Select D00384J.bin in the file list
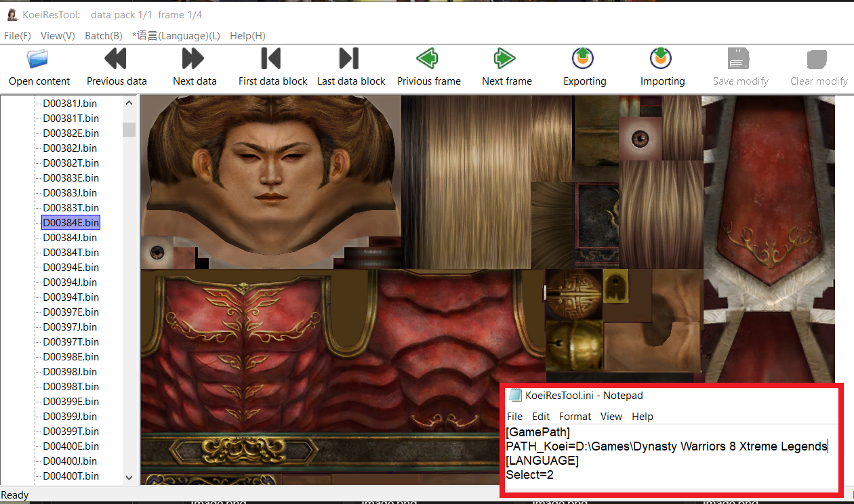Image resolution: width=854 pixels, height=504 pixels. click(x=70, y=237)
